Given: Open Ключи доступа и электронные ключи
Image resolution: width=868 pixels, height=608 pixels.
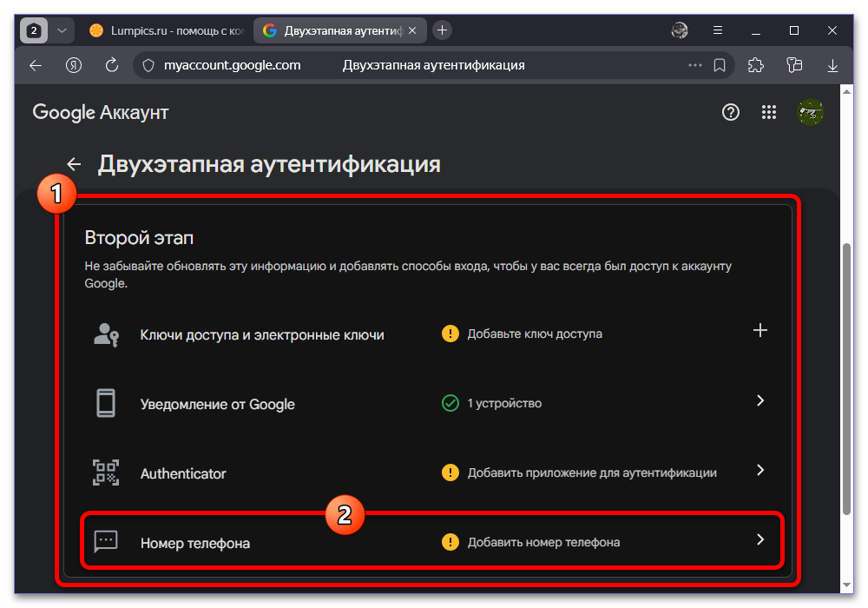Looking at the screenshot, I should click(x=262, y=335).
